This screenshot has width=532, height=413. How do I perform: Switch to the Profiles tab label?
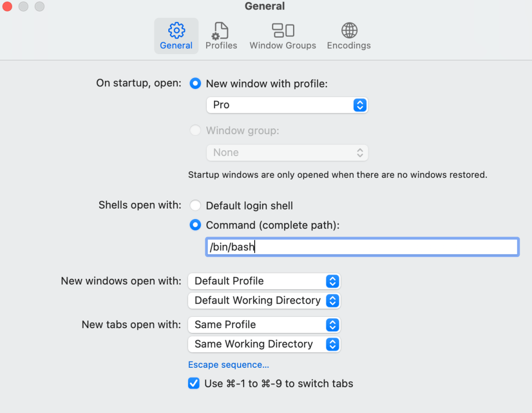click(221, 46)
